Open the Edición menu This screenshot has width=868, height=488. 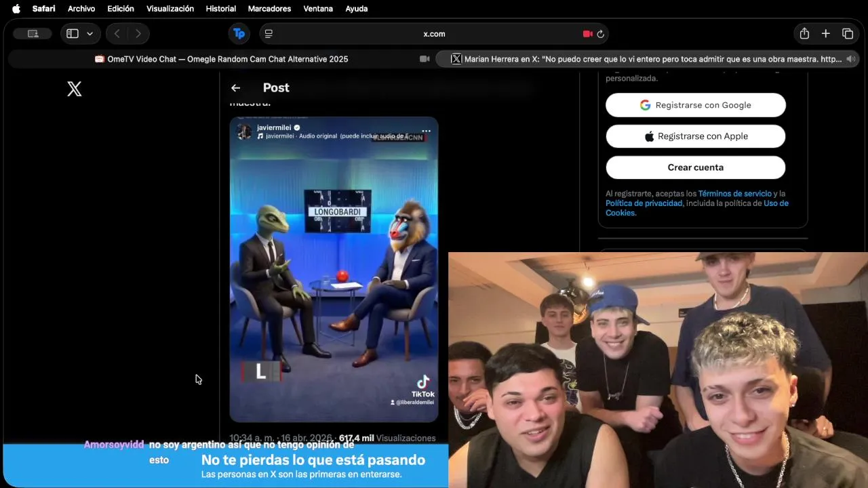[x=121, y=9]
